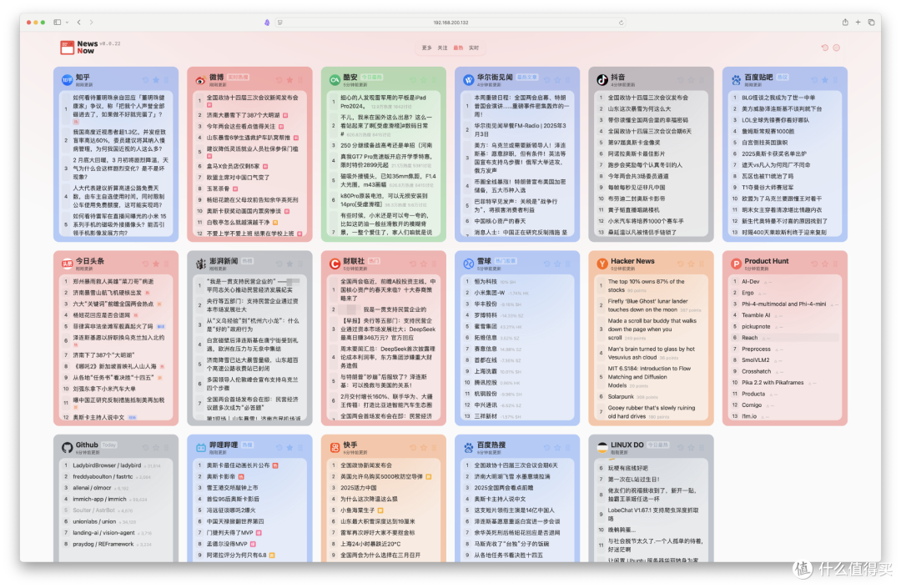Click the 最热文章 tag on 华尔街见闻
This screenshot has width=901, height=588.
point(527,77)
